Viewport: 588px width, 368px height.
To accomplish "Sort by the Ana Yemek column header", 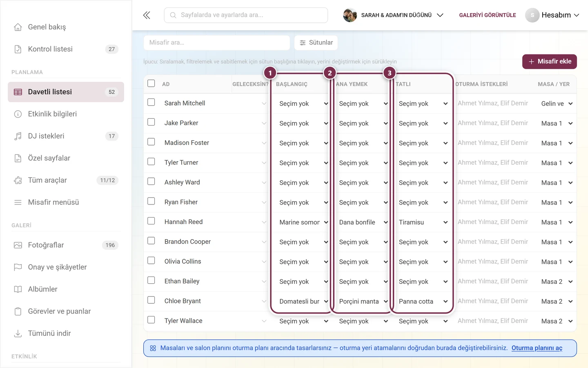I will pyautogui.click(x=352, y=84).
